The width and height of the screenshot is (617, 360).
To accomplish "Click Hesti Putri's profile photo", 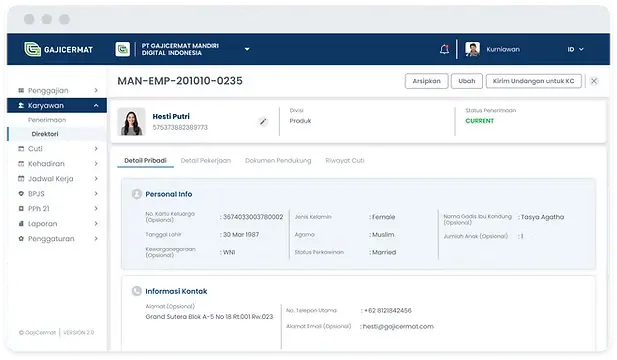I will pyautogui.click(x=131, y=122).
